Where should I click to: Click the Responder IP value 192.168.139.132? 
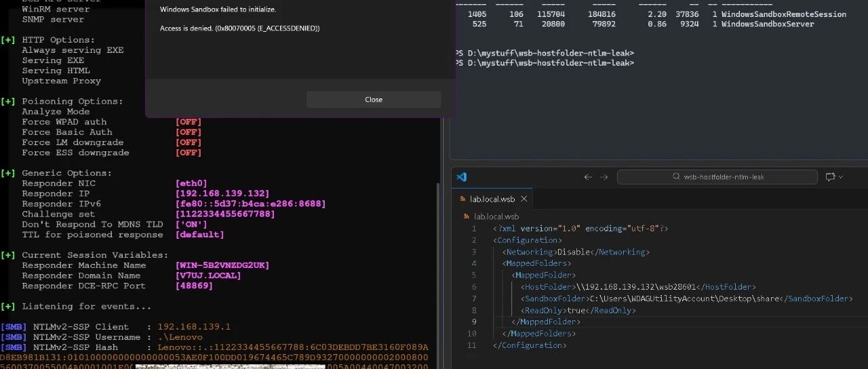point(222,193)
